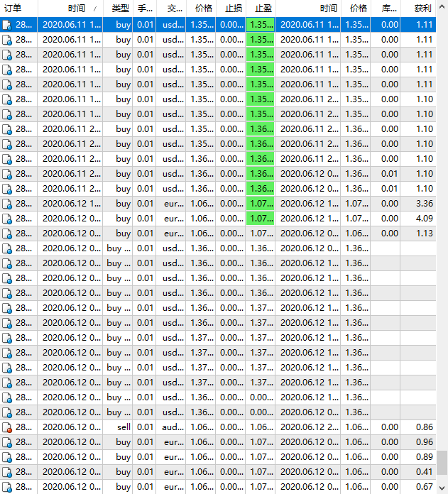
Task: Click the order icon in the 0.41 profit row
Action: click(x=7, y=472)
